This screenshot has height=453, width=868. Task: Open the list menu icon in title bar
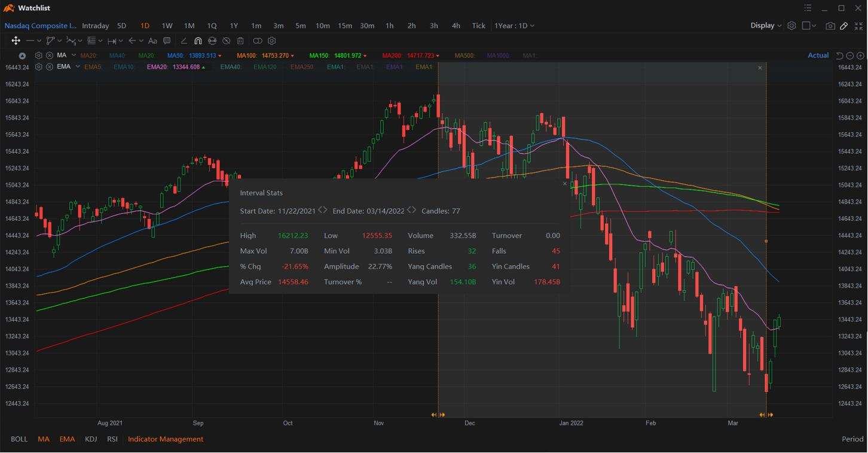[x=808, y=8]
